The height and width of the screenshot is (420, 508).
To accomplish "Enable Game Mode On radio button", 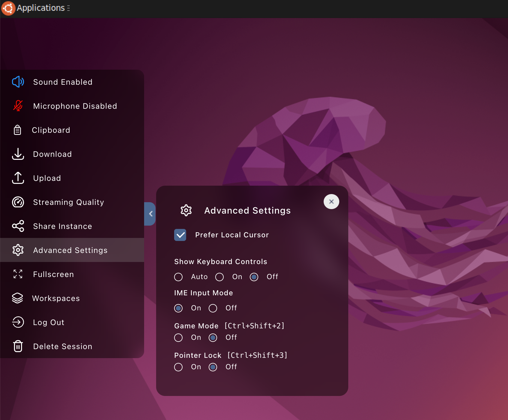I will pos(178,338).
